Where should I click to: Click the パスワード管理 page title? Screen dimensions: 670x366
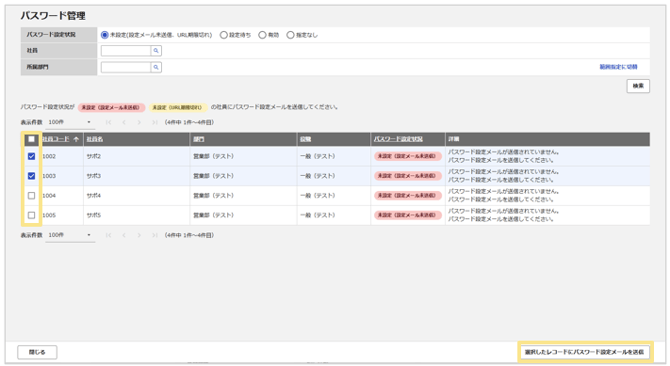click(53, 16)
